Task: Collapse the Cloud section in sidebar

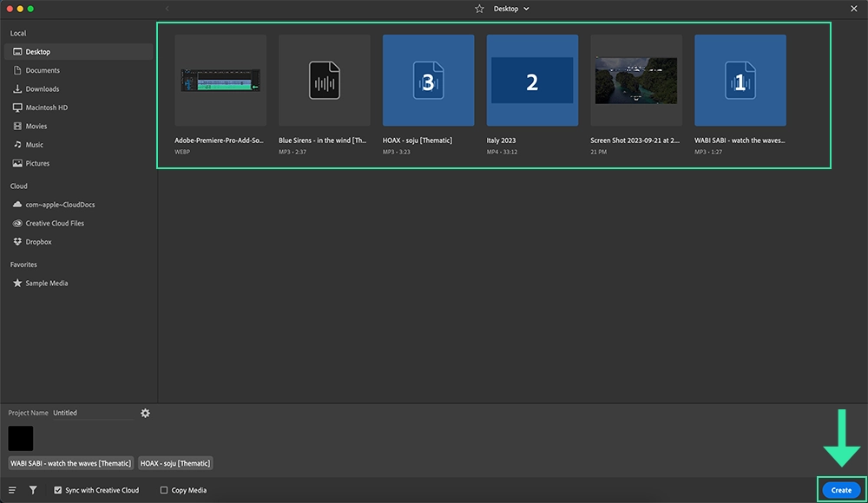Action: [16, 186]
